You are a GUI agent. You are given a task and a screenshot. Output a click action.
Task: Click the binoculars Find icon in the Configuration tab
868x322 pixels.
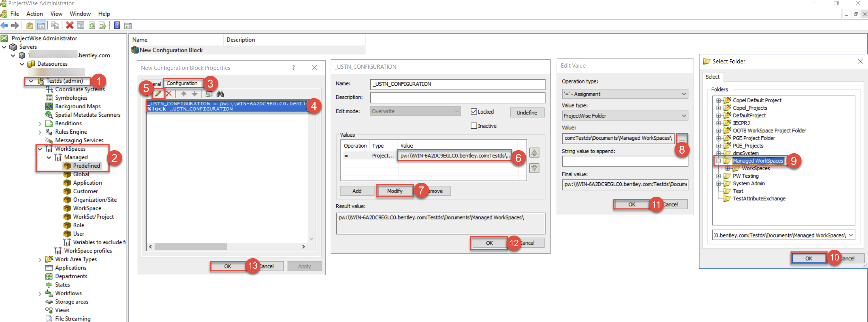click(220, 94)
